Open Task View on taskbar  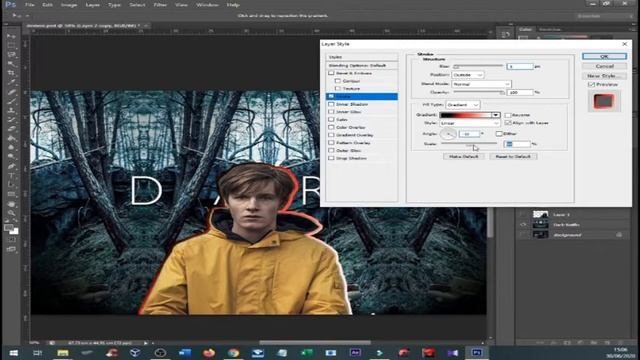(x=38, y=353)
